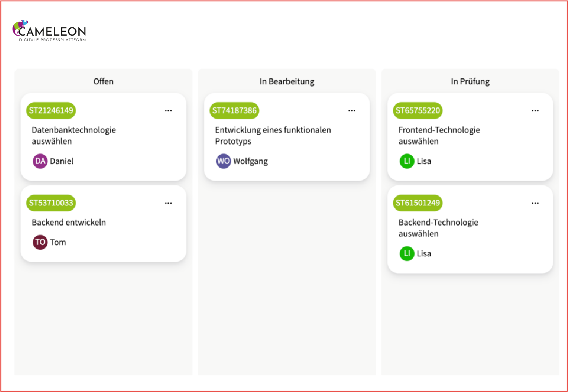Open the ST61501249 ticket ID badge
This screenshot has width=568, height=392.
coord(417,203)
